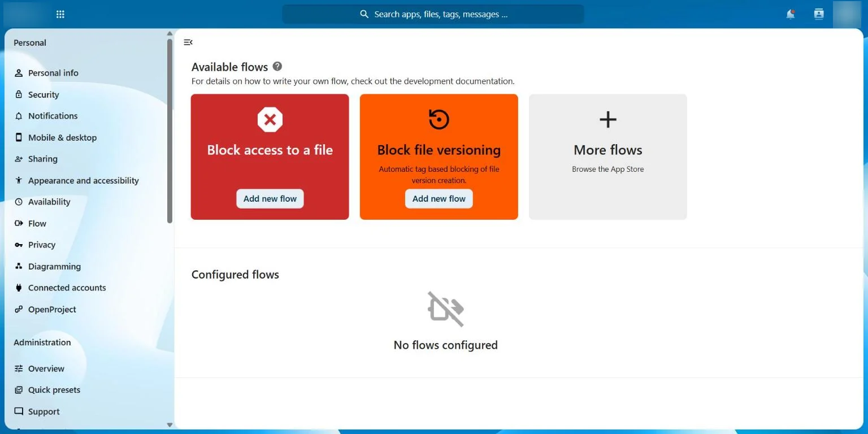Click the Privacy key icon
The height and width of the screenshot is (434, 868).
(19, 245)
